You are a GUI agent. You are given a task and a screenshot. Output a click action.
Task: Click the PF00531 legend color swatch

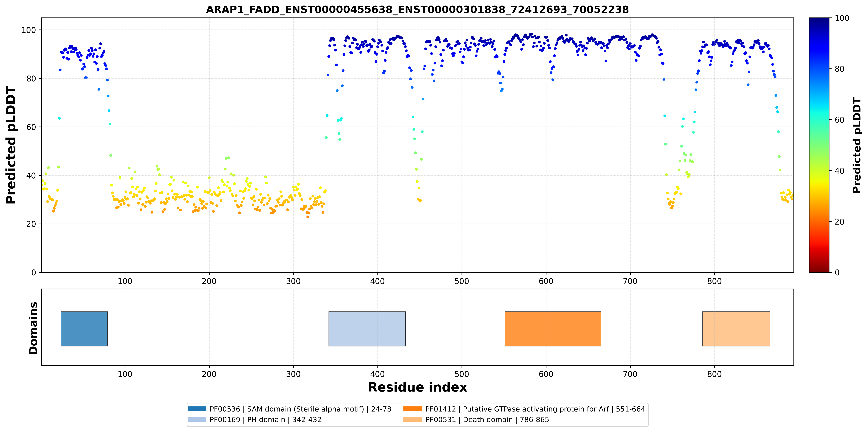pyautogui.click(x=413, y=420)
